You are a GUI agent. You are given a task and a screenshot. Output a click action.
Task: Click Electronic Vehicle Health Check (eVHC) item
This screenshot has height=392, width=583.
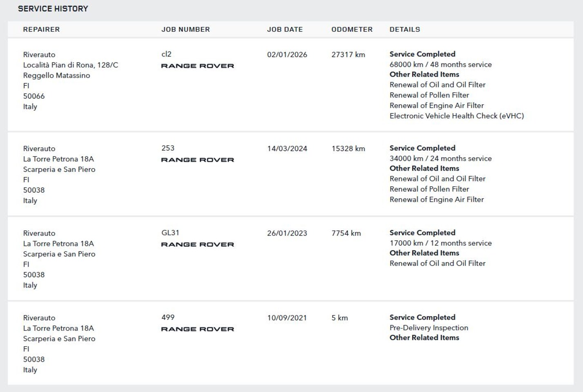click(x=456, y=116)
